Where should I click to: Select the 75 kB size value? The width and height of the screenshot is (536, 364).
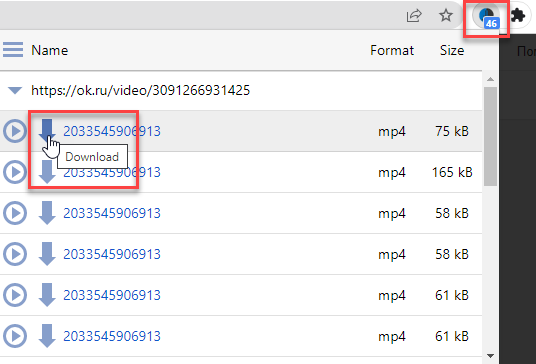(x=452, y=131)
